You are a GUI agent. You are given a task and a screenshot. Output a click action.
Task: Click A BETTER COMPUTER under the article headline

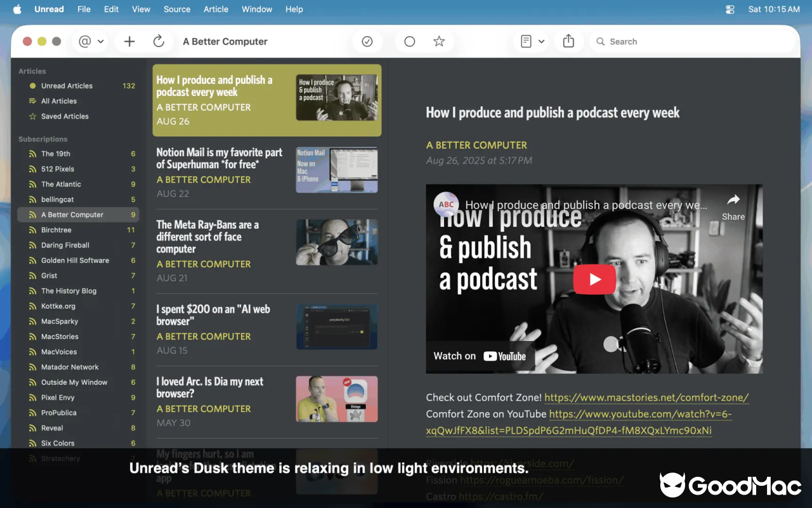pos(476,145)
